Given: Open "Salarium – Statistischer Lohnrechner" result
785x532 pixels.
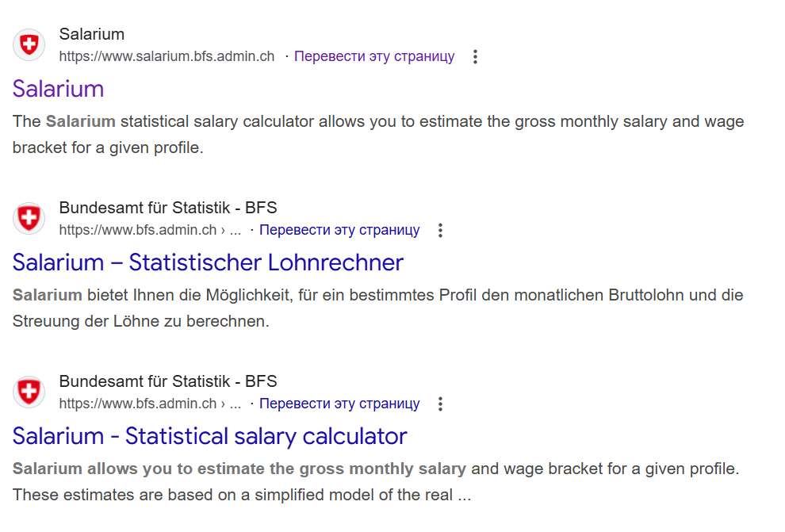Looking at the screenshot, I should pyautogui.click(x=208, y=262).
